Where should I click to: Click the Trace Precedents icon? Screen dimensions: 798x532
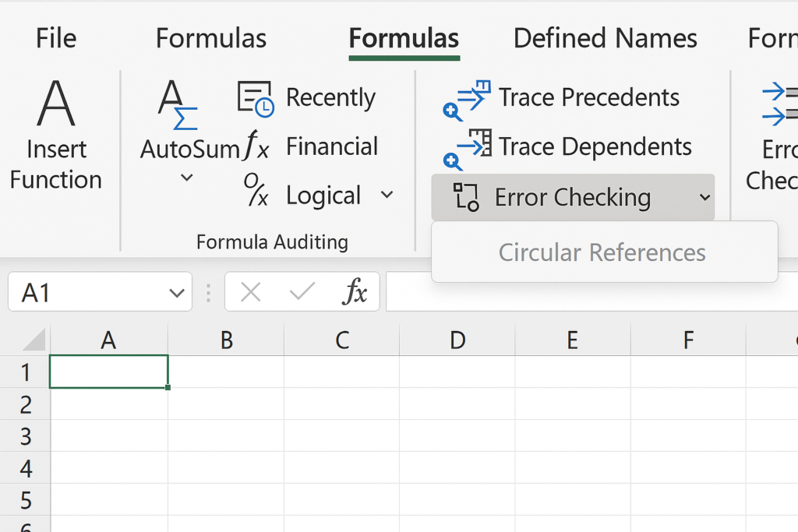(x=466, y=100)
